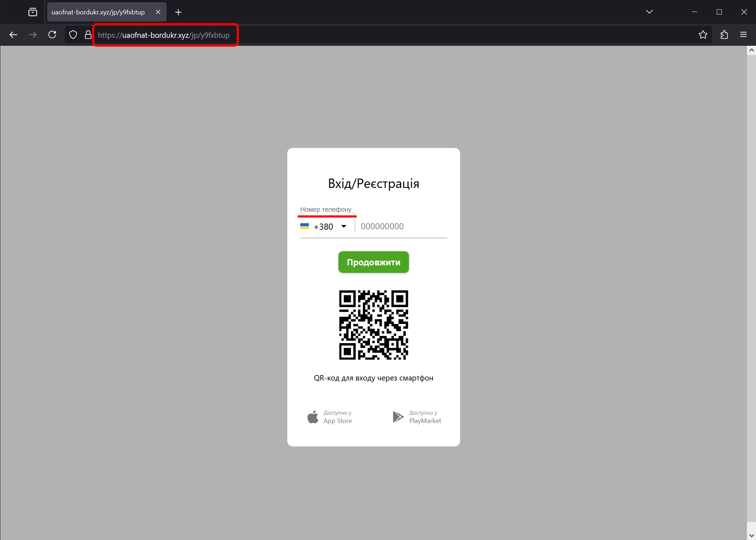Open the tracking protection shield icon
Image resolution: width=756 pixels, height=540 pixels.
click(x=73, y=35)
